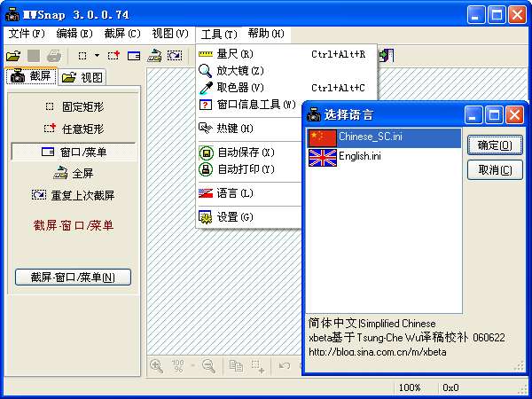This screenshot has width=532, height=399.
Task: Switch to the 视图 tab
Action: [x=82, y=77]
